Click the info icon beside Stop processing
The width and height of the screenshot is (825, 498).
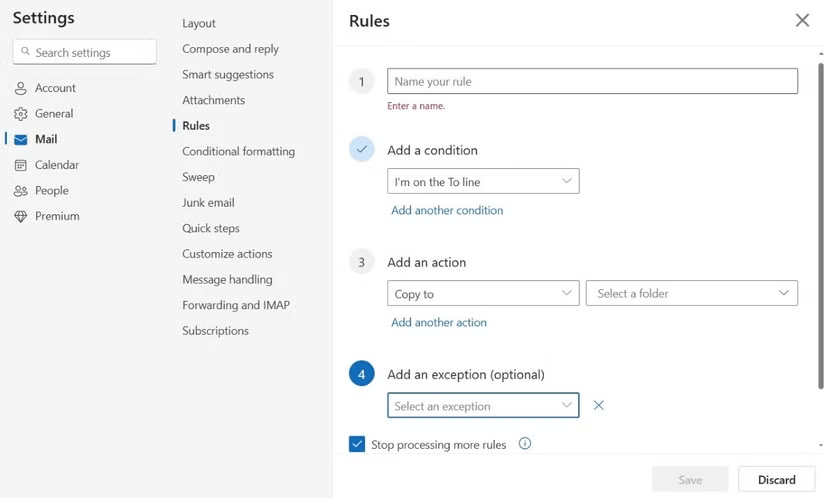point(525,444)
